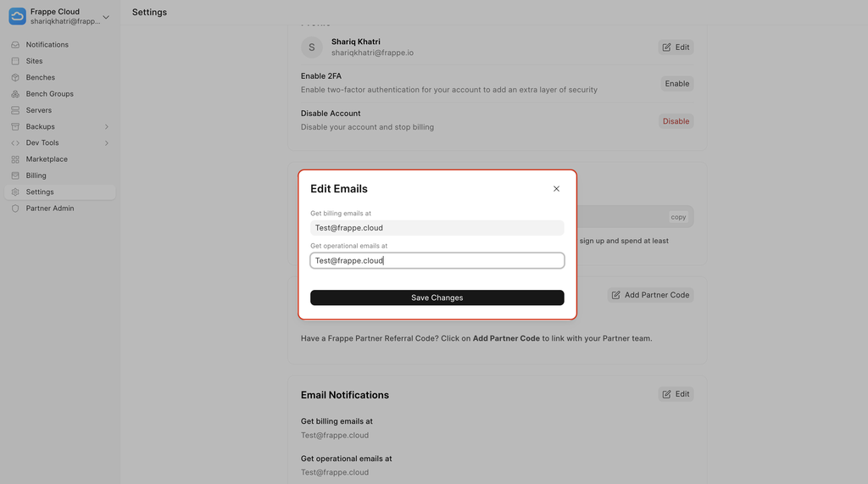Close the Edit Emails dialog

(x=556, y=189)
